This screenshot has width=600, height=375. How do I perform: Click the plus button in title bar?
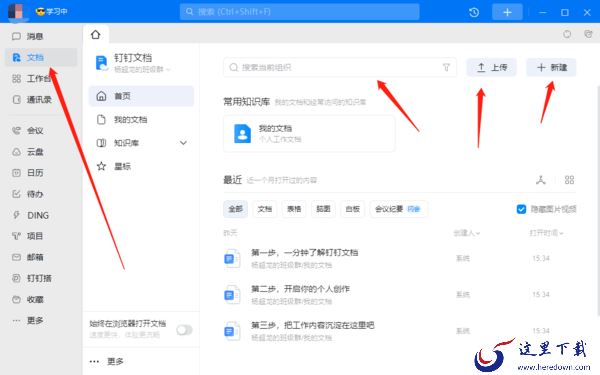point(507,12)
